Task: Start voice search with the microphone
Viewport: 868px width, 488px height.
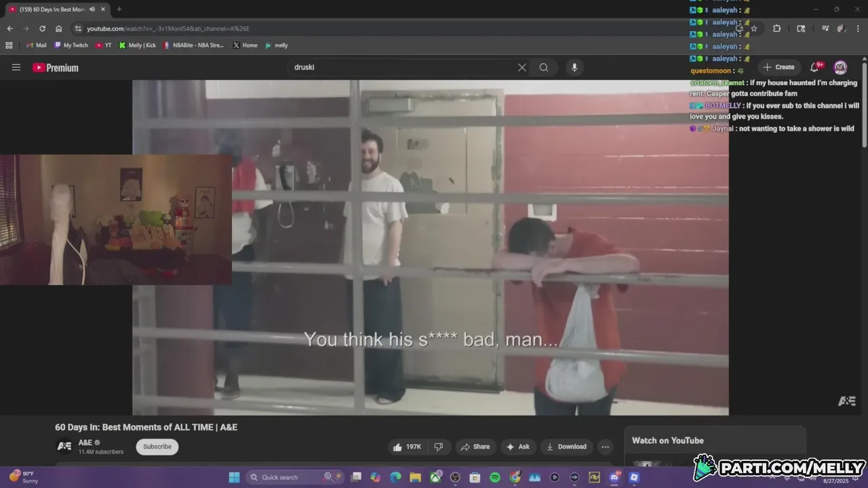Action: click(574, 67)
